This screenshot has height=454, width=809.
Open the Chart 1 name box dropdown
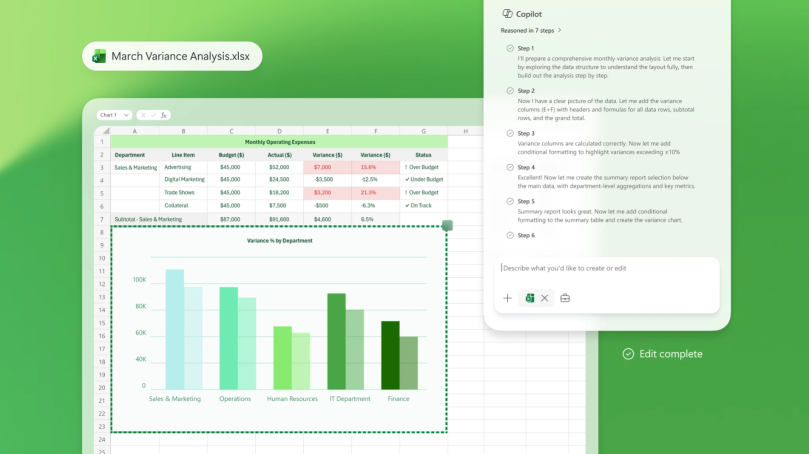click(x=126, y=115)
